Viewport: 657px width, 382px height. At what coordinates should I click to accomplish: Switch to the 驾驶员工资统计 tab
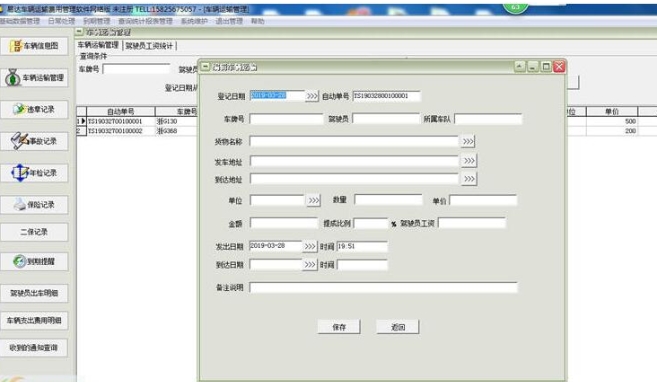click(x=149, y=46)
